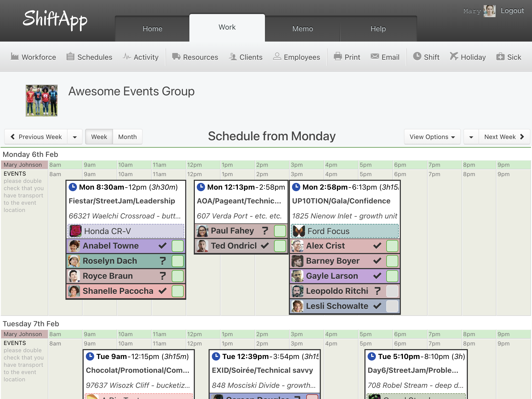Click the Sick medical kit icon

click(500, 57)
